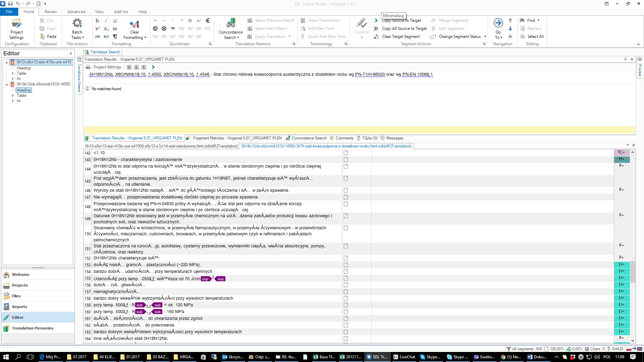
Task: Open the Reports view
Action: pyautogui.click(x=38, y=307)
